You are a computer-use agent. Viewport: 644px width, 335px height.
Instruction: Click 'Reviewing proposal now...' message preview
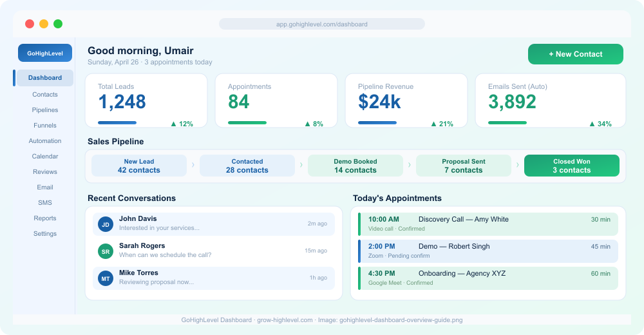[156, 282]
